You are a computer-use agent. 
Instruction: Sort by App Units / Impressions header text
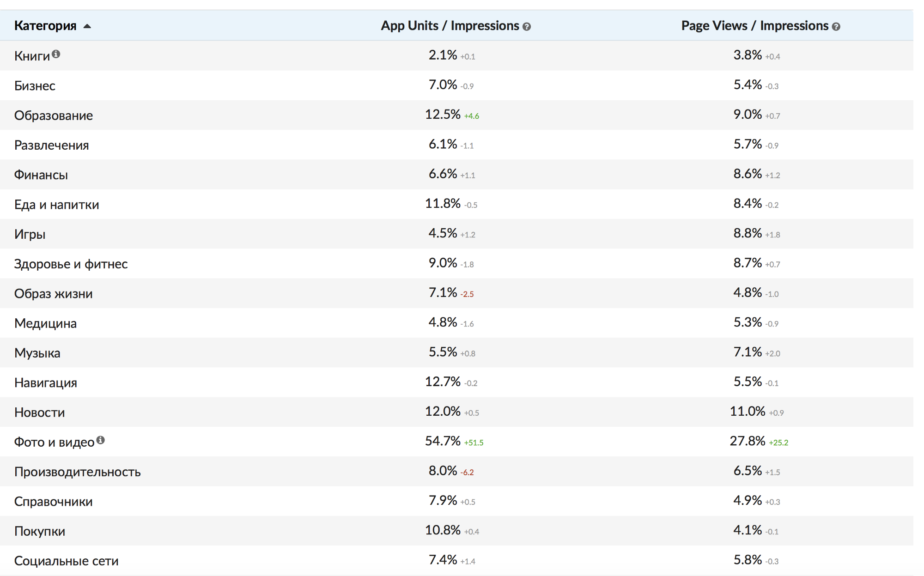[450, 26]
